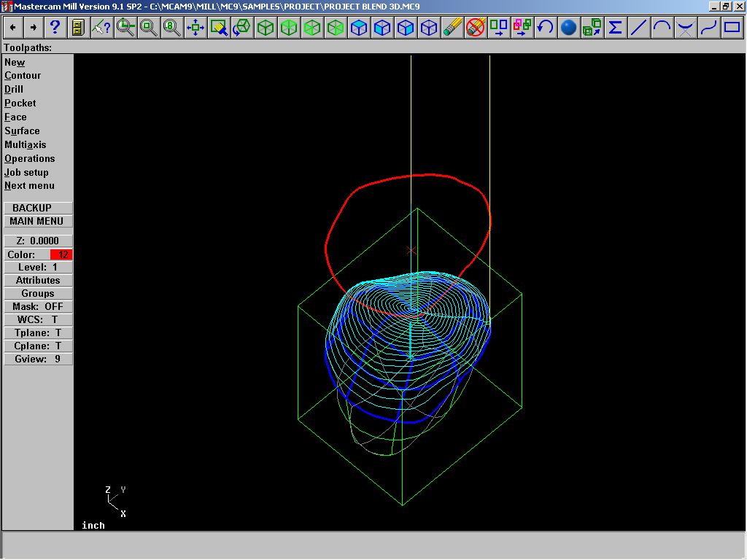This screenshot has width=747, height=560.
Task: Select Job setup in the menu
Action: [x=26, y=172]
